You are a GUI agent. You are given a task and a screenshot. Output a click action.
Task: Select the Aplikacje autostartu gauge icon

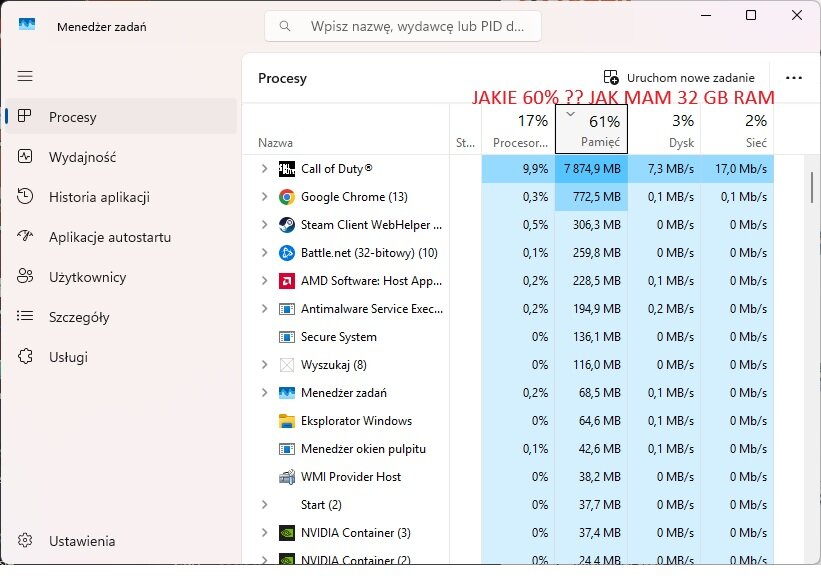[25, 236]
